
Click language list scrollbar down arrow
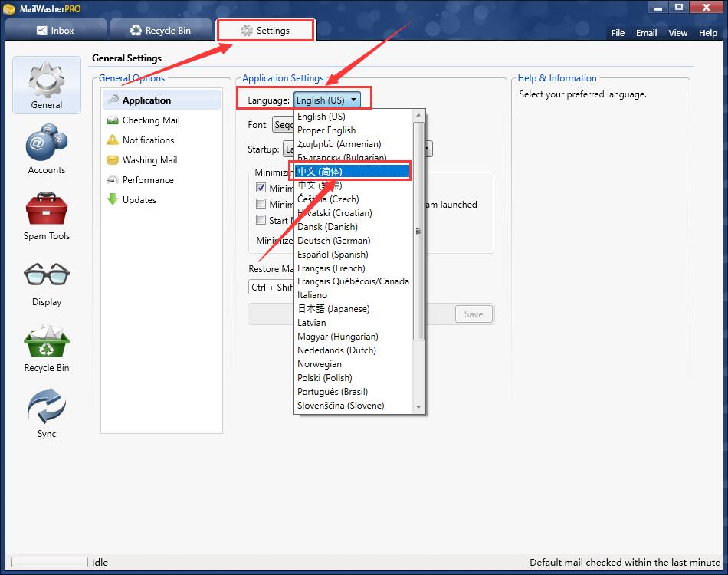(418, 407)
